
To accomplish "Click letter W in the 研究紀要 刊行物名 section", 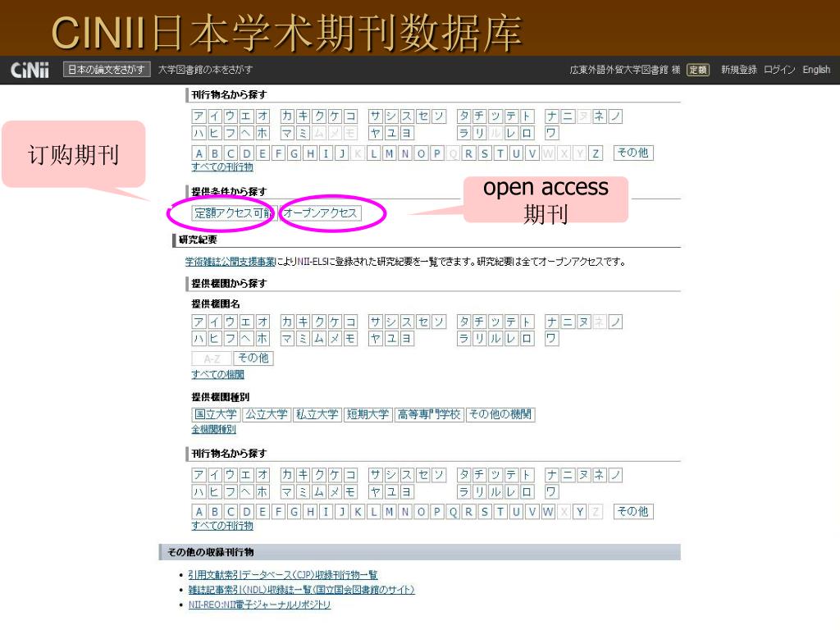I will point(547,512).
